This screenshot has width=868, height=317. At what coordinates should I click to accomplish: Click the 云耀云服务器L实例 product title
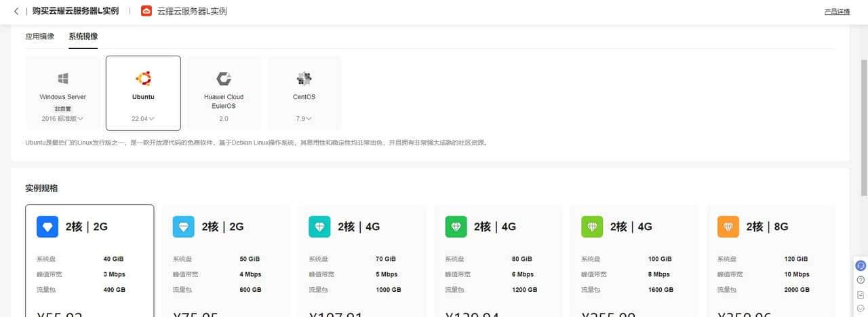(x=192, y=11)
